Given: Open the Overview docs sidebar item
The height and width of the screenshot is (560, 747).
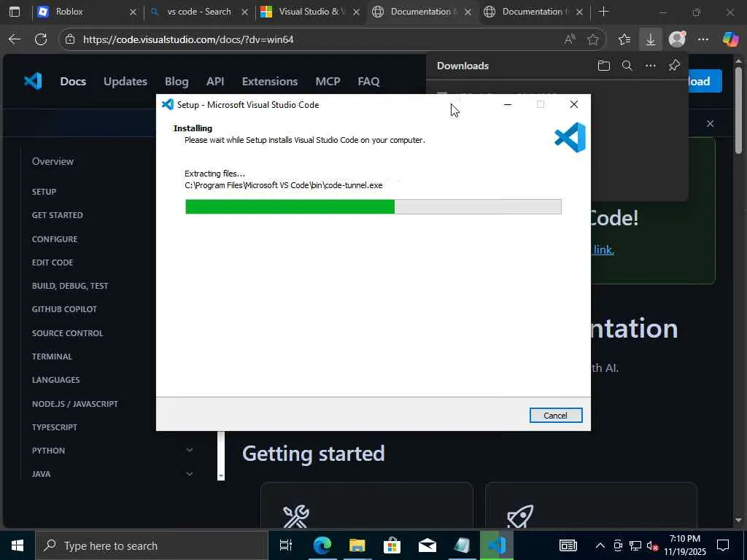Looking at the screenshot, I should (x=53, y=161).
